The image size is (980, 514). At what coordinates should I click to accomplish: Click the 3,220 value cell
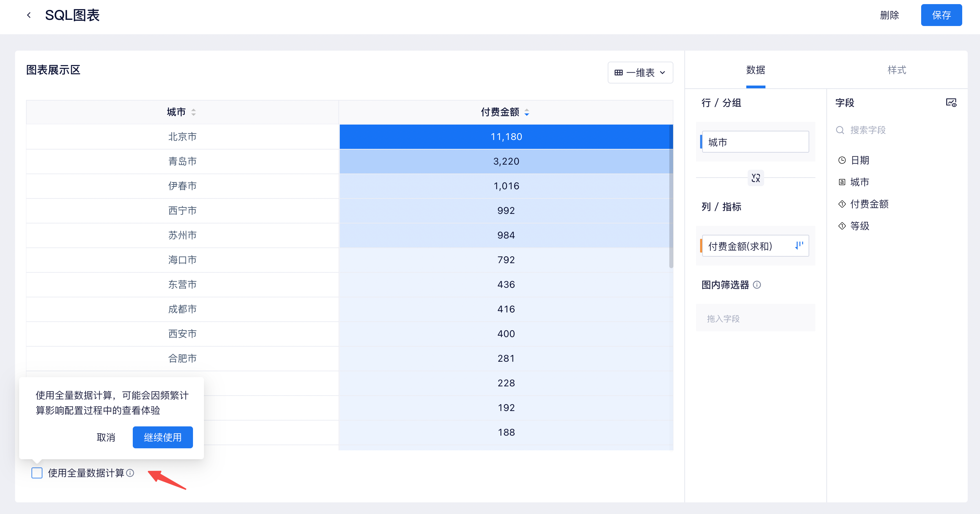(x=506, y=161)
